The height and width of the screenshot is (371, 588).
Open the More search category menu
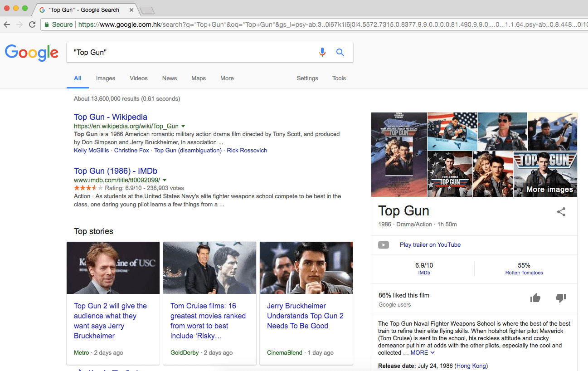(x=227, y=78)
